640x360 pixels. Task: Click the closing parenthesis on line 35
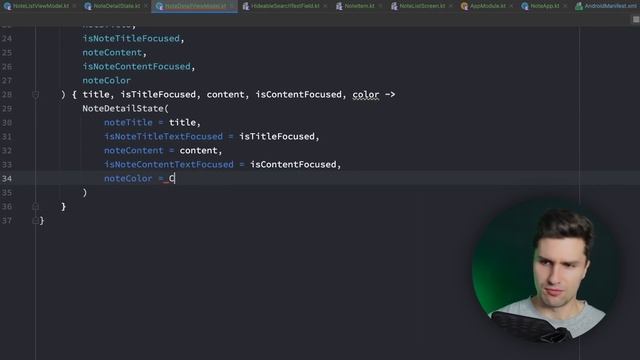[x=85, y=192]
